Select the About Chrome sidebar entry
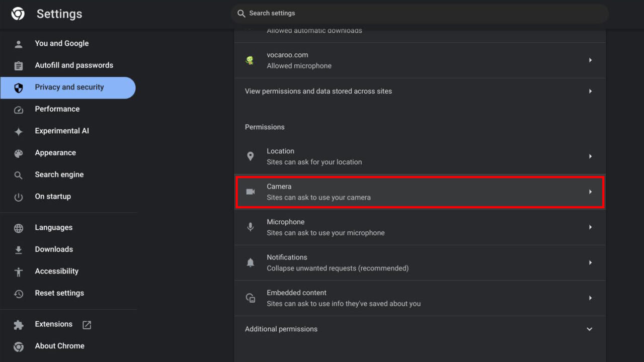644x362 pixels. click(59, 345)
